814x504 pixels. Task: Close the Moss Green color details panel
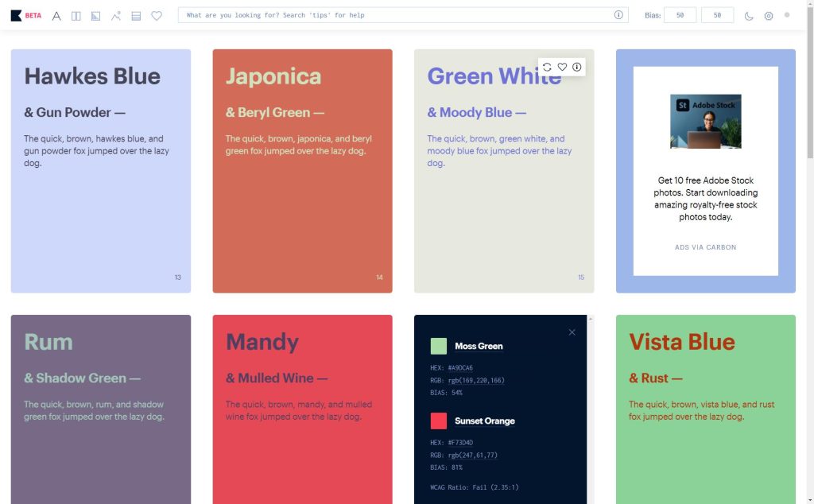[572, 332]
